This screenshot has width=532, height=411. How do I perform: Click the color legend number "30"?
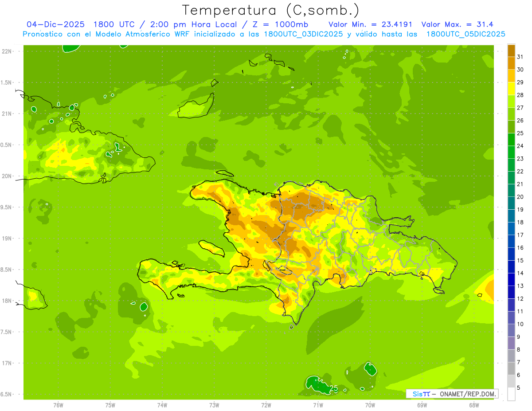tap(520, 70)
